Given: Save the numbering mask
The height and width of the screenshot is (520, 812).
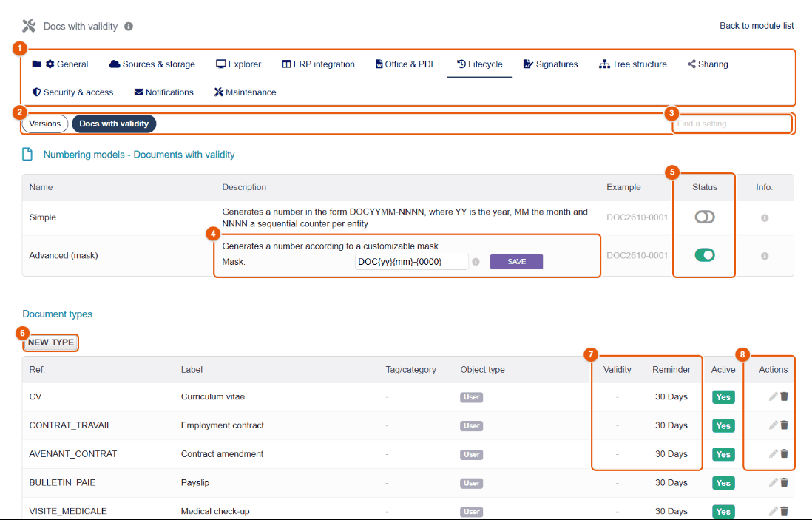Looking at the screenshot, I should 516,262.
